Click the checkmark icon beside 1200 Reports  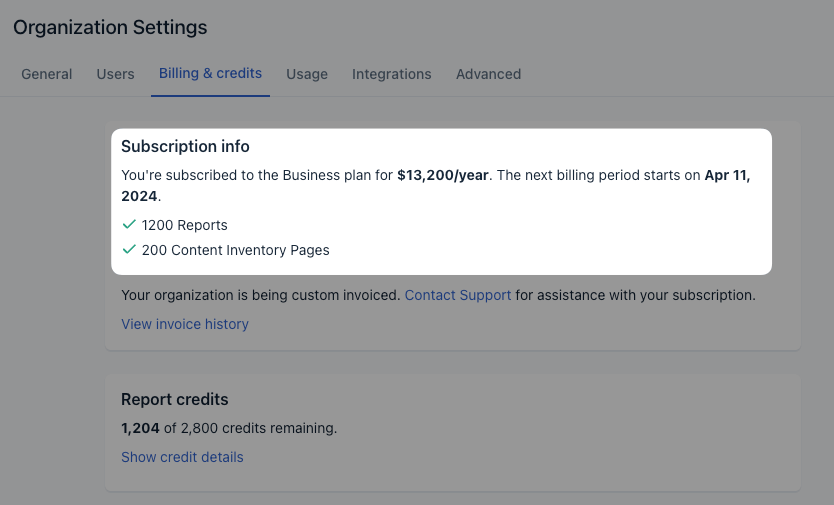128,225
